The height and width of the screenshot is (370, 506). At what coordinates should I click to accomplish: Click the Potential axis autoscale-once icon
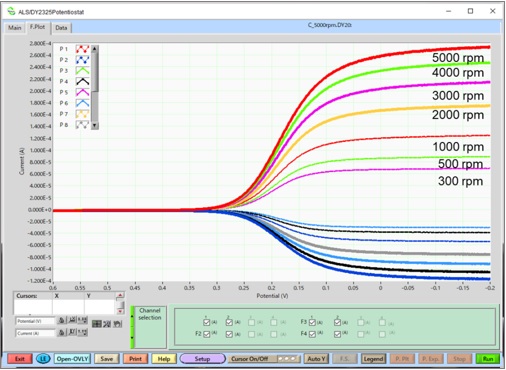(x=72, y=320)
